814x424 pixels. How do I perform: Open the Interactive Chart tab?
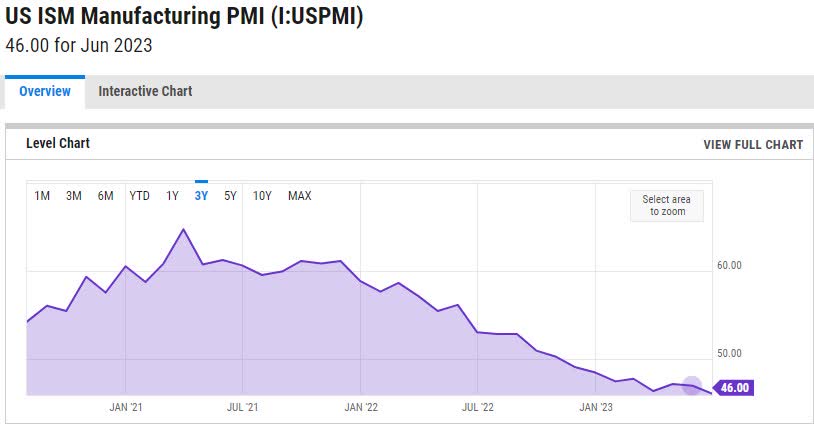coord(145,91)
